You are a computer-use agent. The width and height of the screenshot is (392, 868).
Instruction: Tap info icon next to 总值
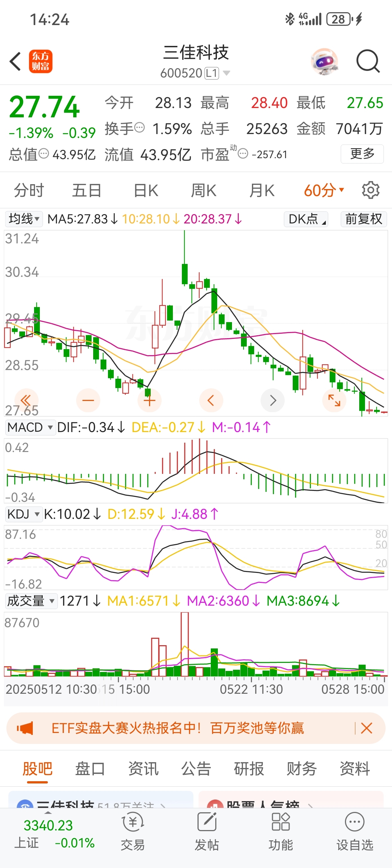pyautogui.click(x=43, y=154)
